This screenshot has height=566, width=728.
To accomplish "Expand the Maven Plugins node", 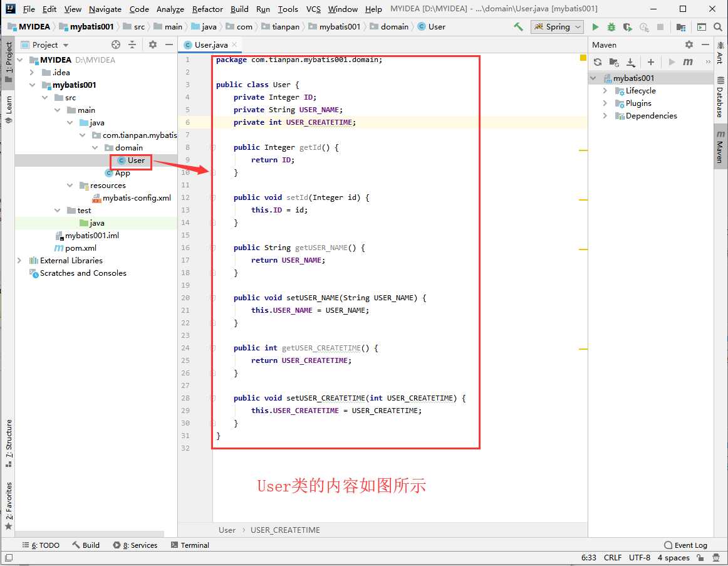I will (x=605, y=103).
